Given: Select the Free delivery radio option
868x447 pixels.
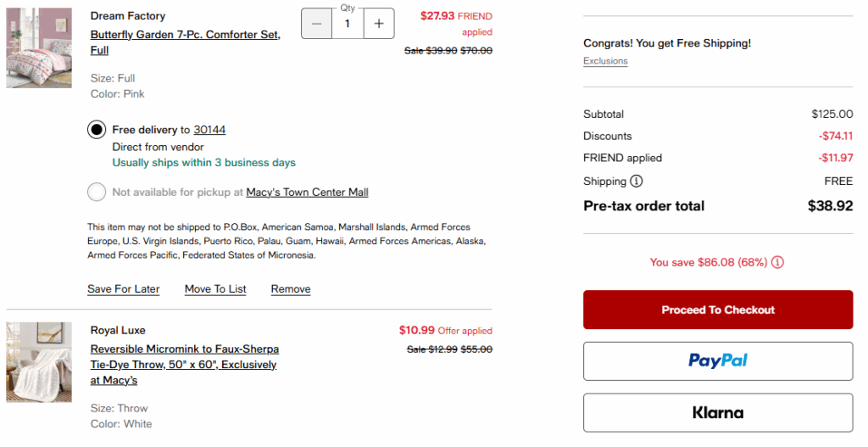Looking at the screenshot, I should [97, 130].
